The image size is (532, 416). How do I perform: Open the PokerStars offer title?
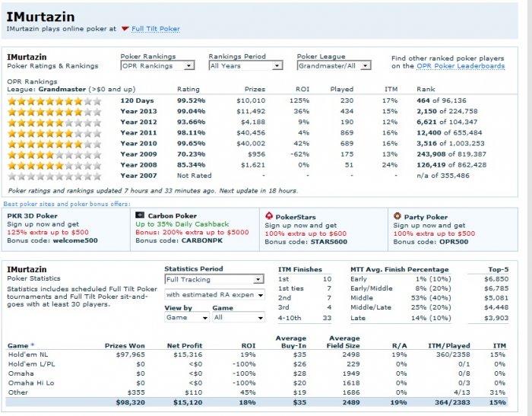click(x=296, y=217)
